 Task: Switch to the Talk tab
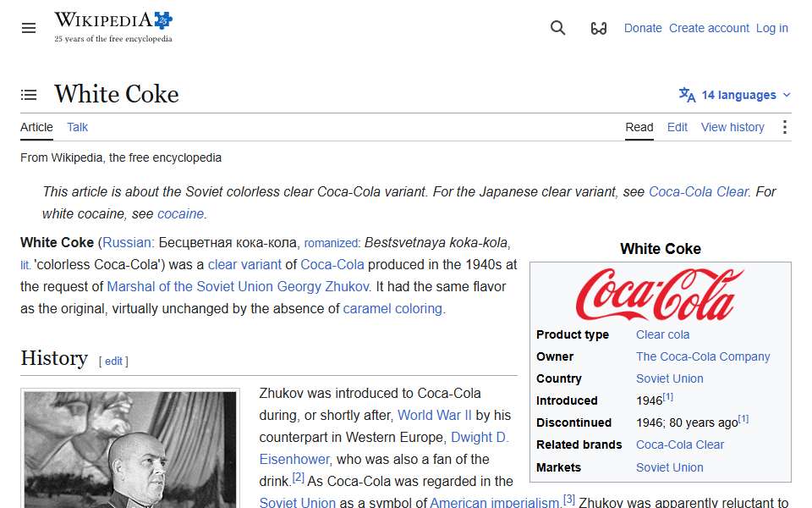click(77, 128)
